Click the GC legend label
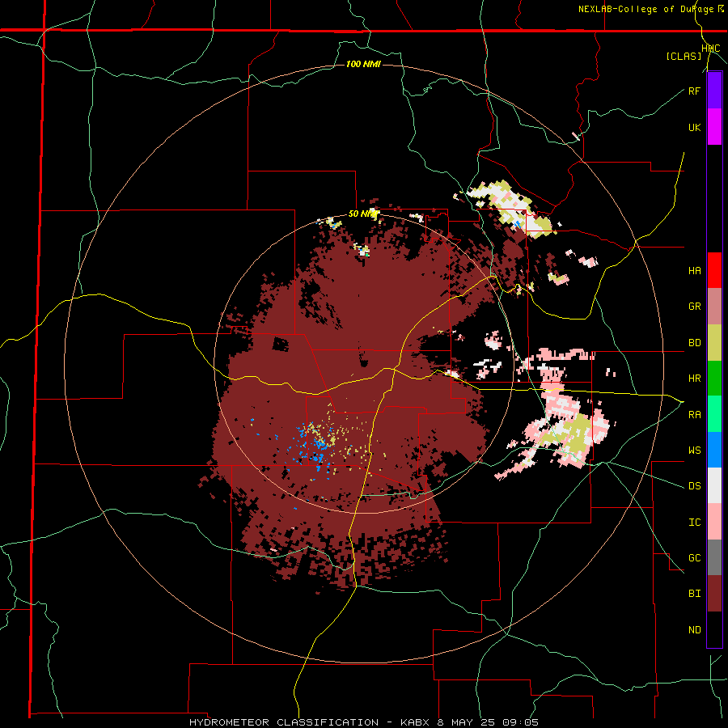 tap(694, 558)
